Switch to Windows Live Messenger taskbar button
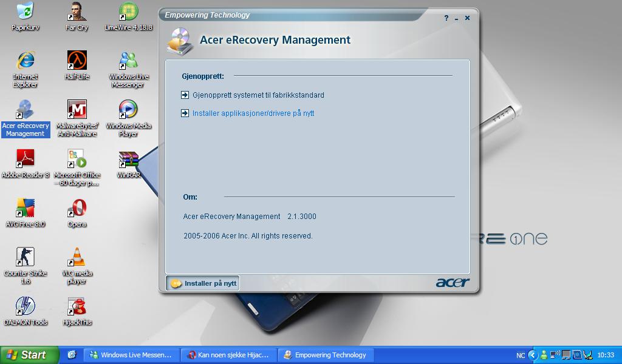The height and width of the screenshot is (364, 622). (131, 355)
